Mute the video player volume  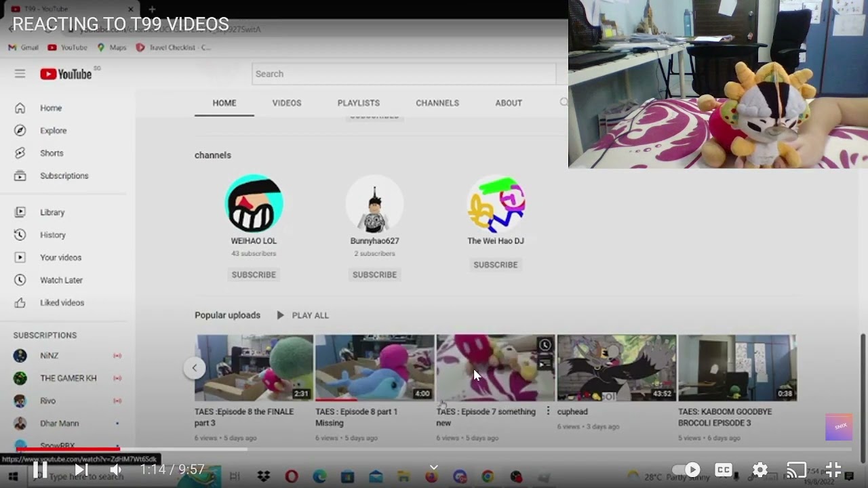pyautogui.click(x=116, y=469)
